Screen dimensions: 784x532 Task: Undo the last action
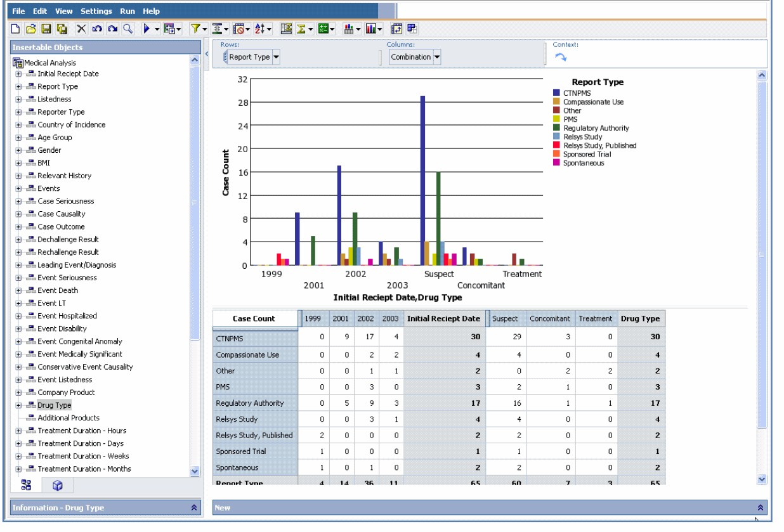(x=97, y=29)
